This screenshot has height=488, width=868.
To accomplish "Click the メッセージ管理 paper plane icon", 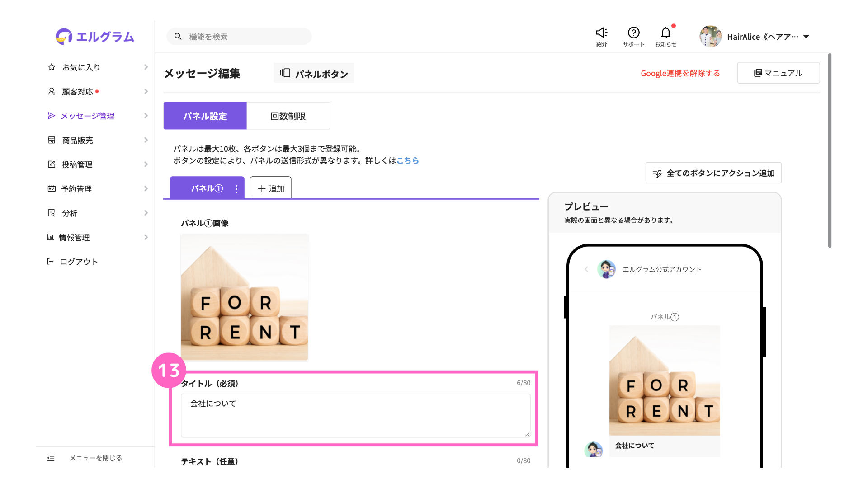I will (x=52, y=116).
